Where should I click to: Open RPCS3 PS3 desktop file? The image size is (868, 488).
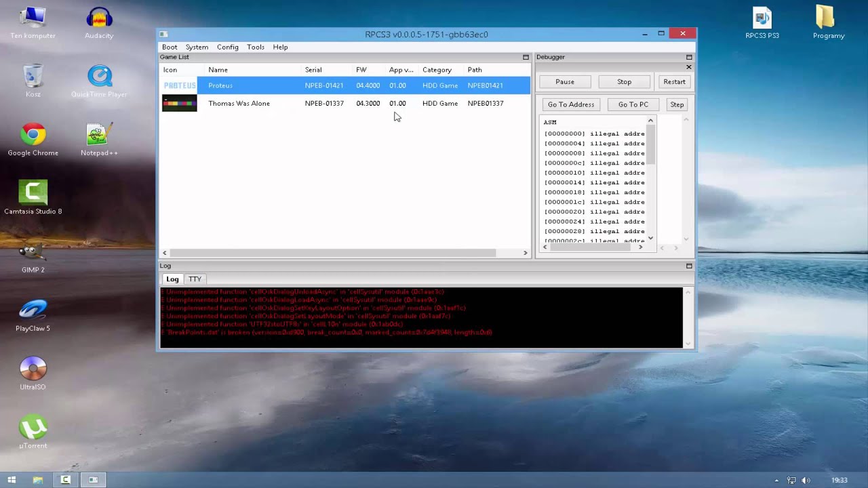point(762,22)
